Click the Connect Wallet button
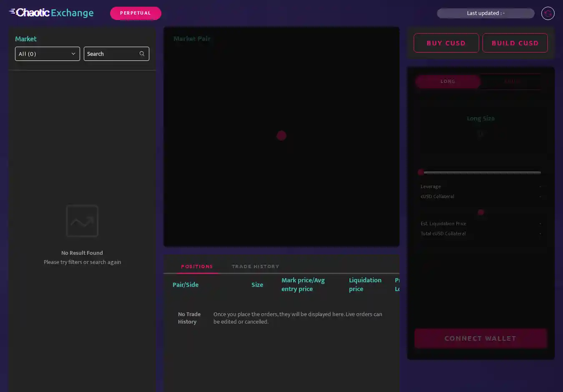Screen dimensions: 563x392 coord(480,338)
